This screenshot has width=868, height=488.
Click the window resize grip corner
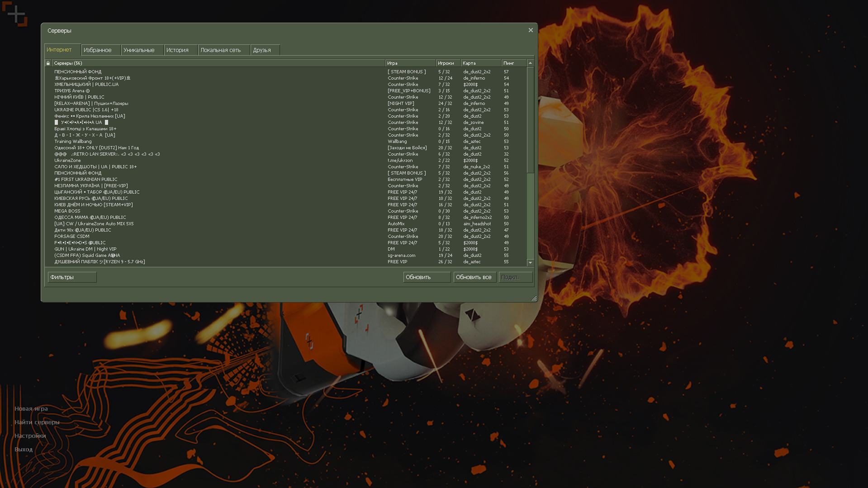534,298
